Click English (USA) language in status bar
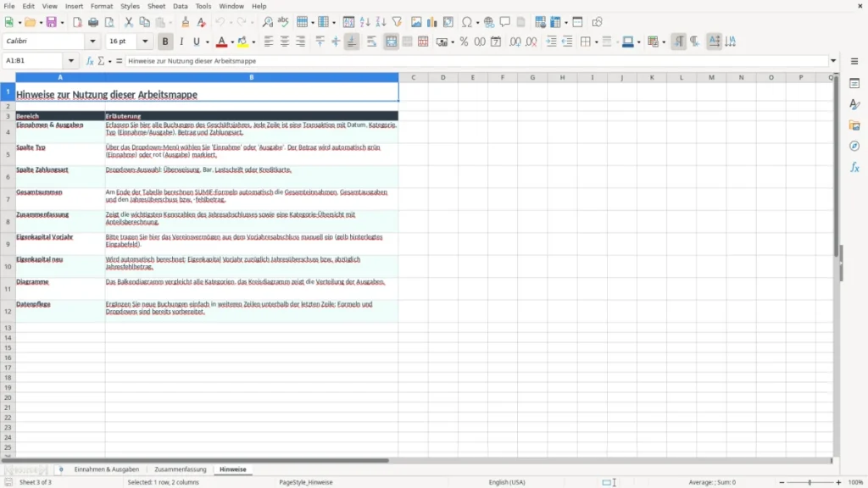The width and height of the screenshot is (868, 488). (x=507, y=482)
